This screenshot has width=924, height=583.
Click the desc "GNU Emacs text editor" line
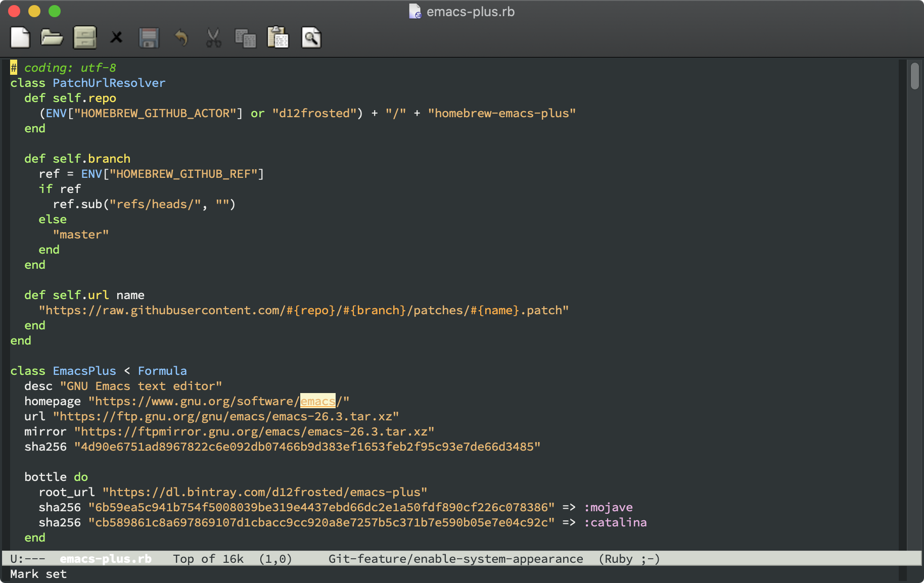[x=123, y=386]
